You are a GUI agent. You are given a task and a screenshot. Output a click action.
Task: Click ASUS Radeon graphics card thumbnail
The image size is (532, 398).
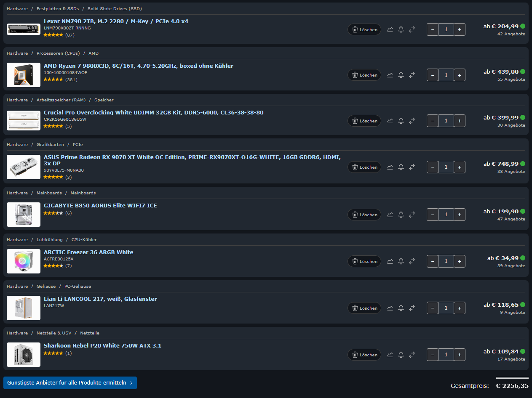24,167
